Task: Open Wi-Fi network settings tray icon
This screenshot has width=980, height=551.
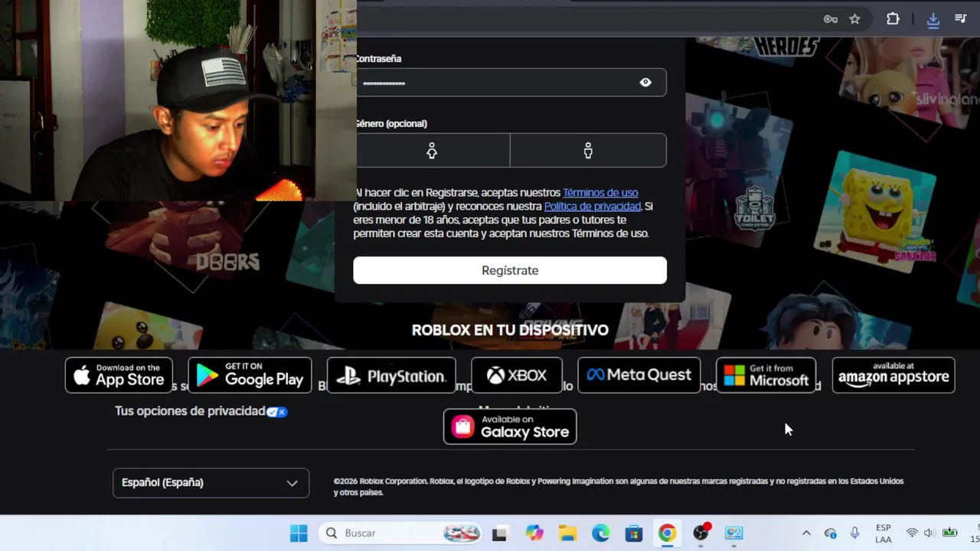Action: [x=912, y=533]
